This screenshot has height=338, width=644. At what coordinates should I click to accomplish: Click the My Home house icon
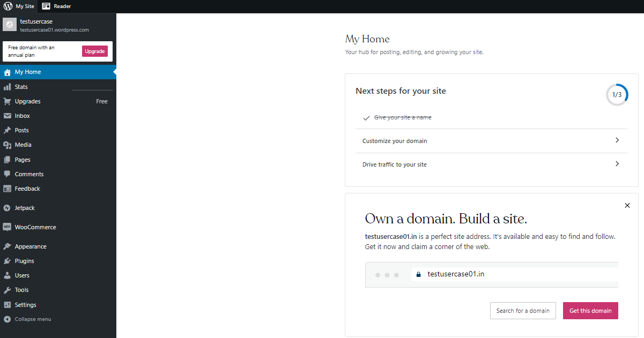coord(8,72)
